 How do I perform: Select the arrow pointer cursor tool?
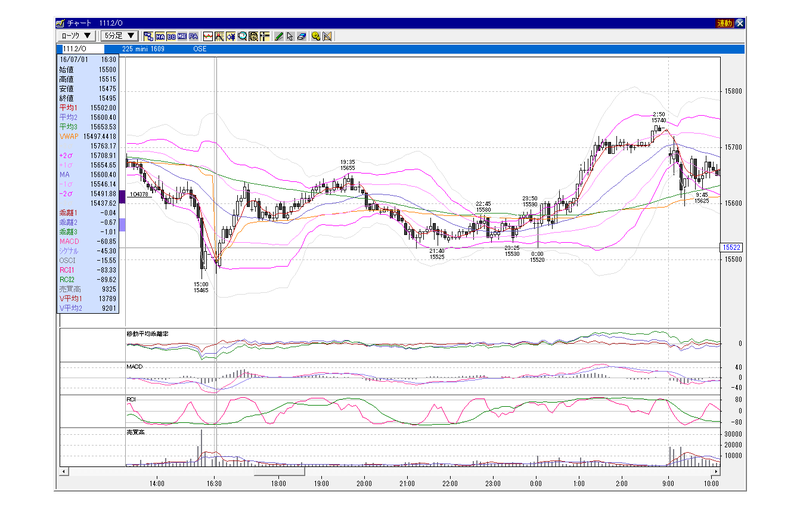[290, 36]
